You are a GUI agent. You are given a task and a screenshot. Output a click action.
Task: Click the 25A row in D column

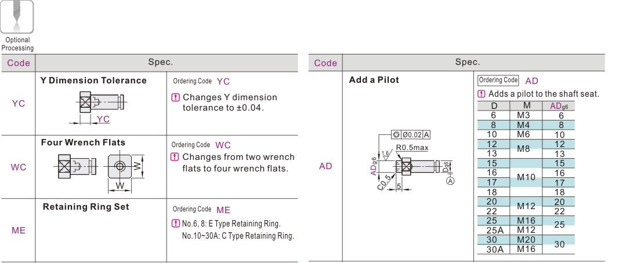(x=494, y=230)
